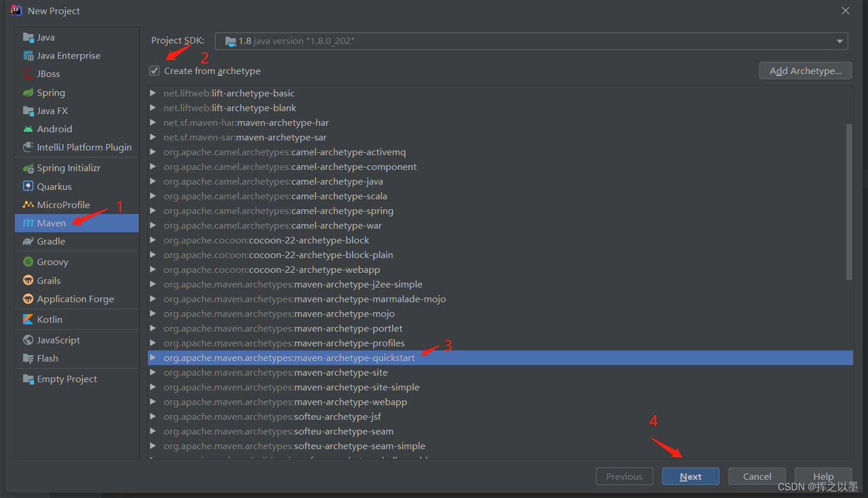Close the New Project dialog
Image resolution: width=868 pixels, height=498 pixels.
846,11
